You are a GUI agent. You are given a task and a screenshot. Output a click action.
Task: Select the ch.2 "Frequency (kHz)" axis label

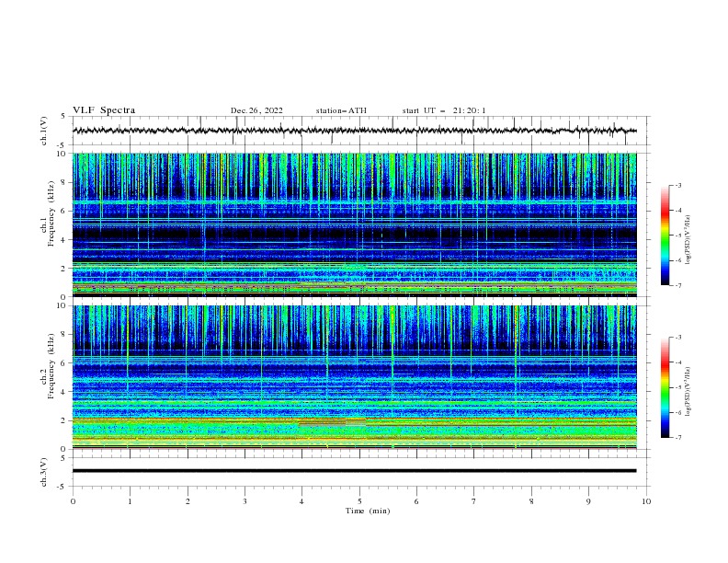click(51, 365)
